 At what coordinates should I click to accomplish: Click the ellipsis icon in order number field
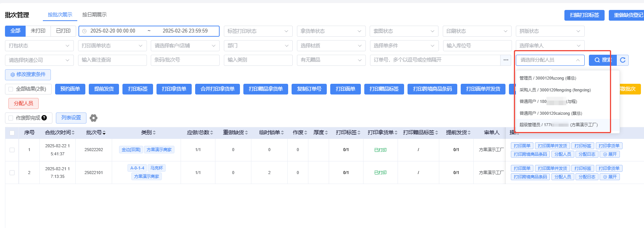[506, 60]
